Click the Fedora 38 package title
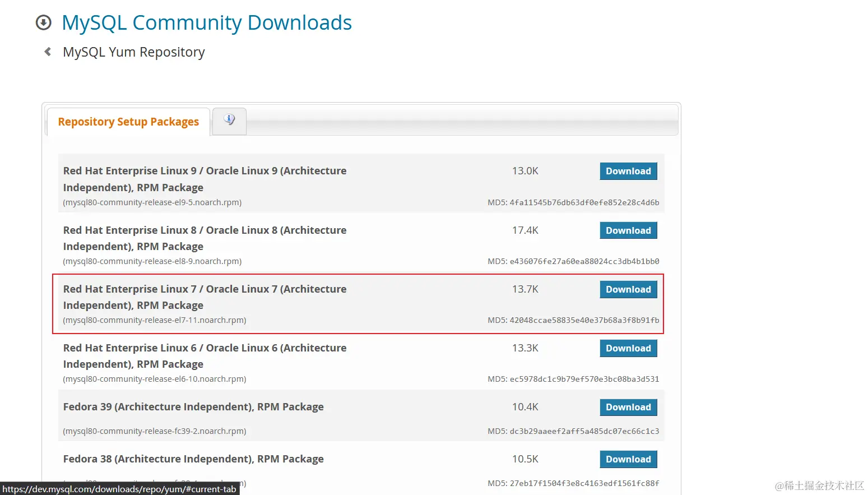868x495 pixels. [x=193, y=459]
